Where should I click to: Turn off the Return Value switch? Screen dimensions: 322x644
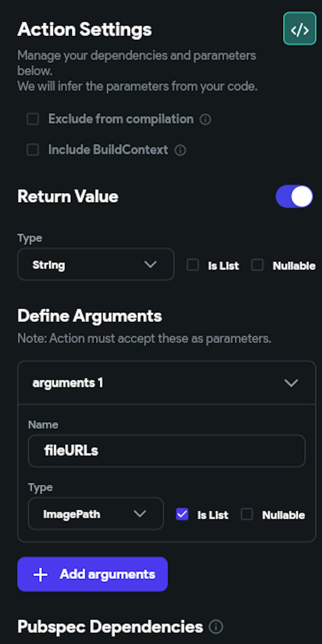click(294, 196)
